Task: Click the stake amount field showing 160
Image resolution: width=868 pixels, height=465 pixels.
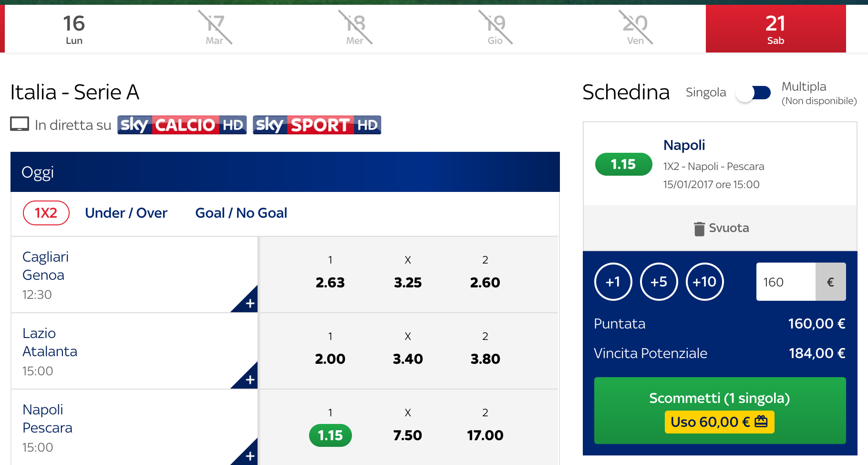Action: [x=786, y=282]
